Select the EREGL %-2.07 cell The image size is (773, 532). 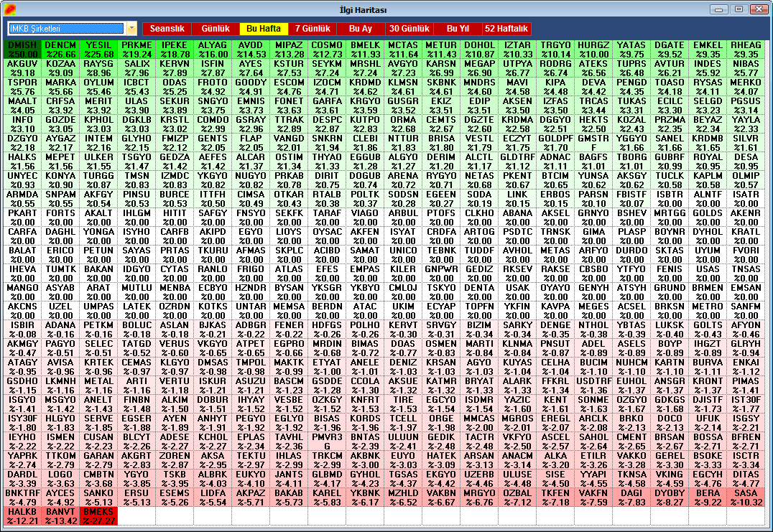(x=555, y=423)
